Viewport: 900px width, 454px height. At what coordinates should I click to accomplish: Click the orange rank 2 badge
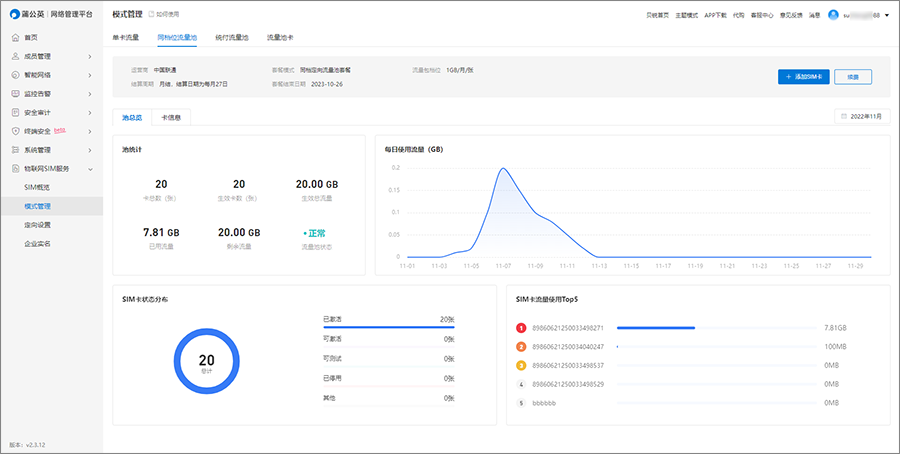click(x=521, y=347)
